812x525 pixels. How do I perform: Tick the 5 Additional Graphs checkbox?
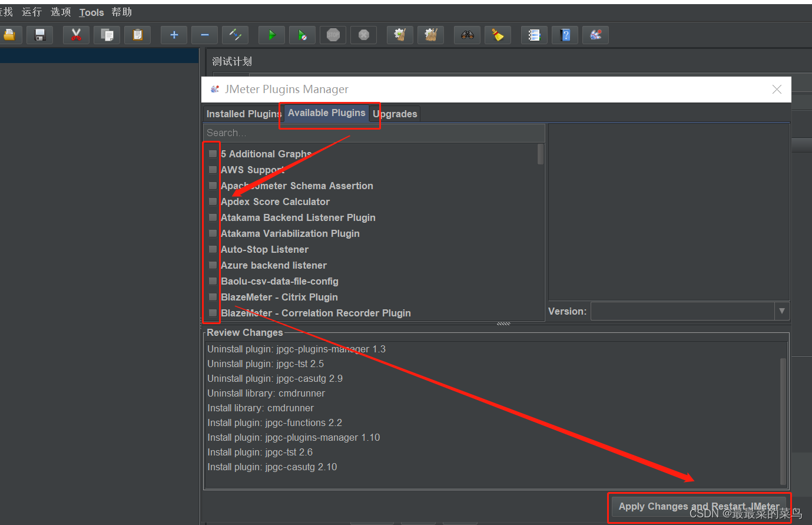click(x=213, y=154)
